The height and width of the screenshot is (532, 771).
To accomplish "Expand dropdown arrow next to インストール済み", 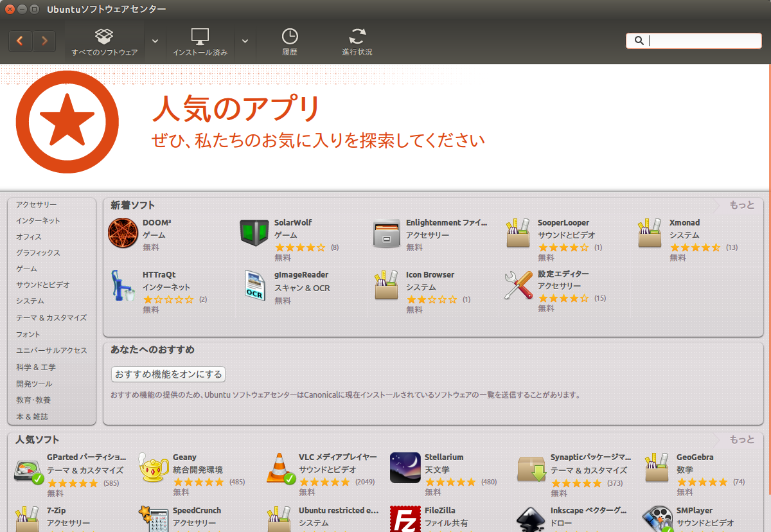I will pyautogui.click(x=245, y=41).
